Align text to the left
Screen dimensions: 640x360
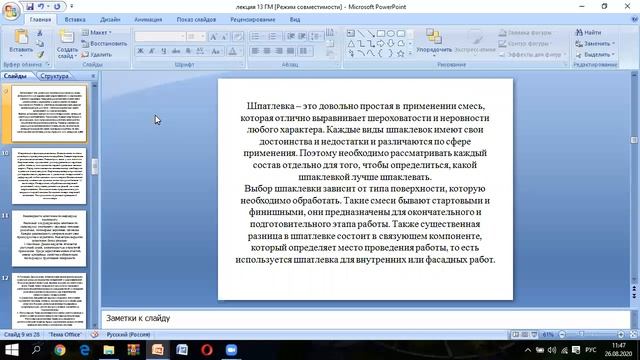tap(255, 51)
